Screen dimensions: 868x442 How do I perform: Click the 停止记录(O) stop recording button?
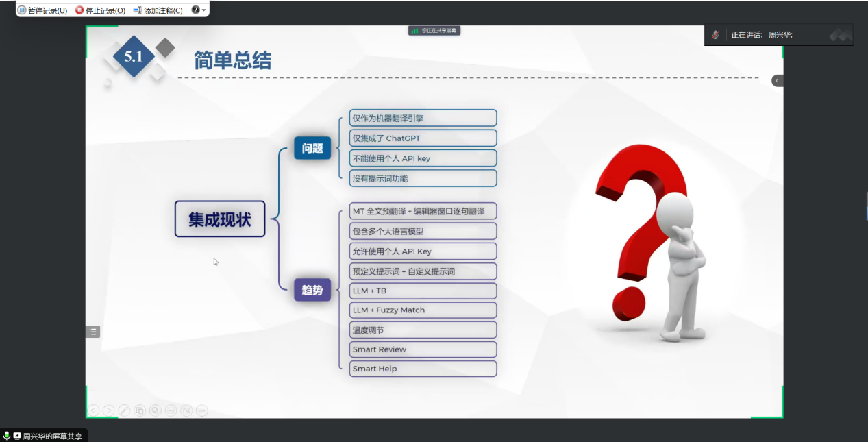tap(100, 10)
